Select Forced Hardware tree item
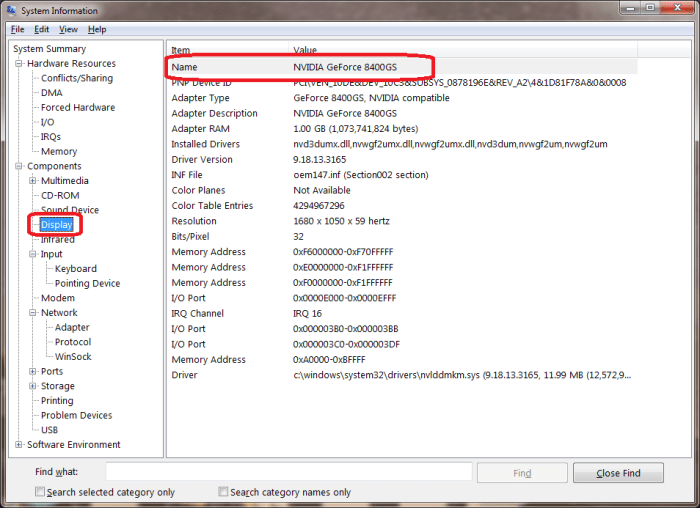Viewport: 700px width, 508px height. [78, 108]
